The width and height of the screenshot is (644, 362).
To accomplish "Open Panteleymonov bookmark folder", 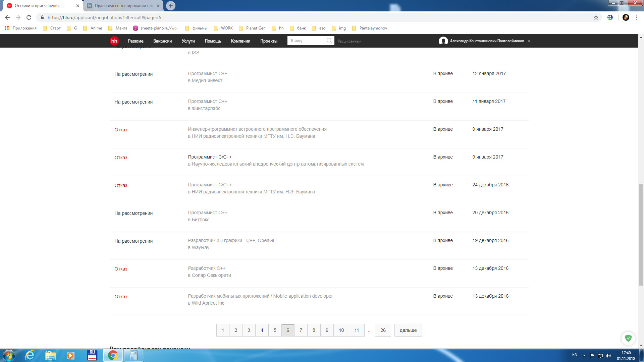I will 369,28.
